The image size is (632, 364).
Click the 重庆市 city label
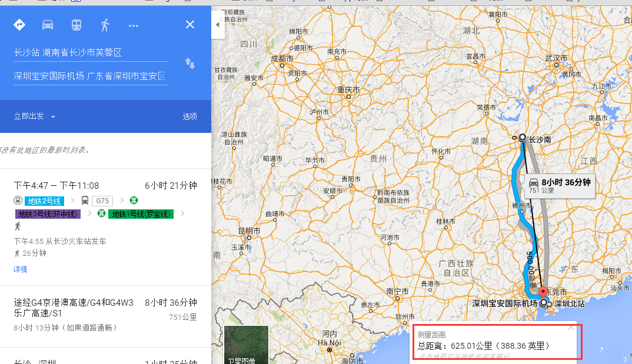(x=348, y=90)
